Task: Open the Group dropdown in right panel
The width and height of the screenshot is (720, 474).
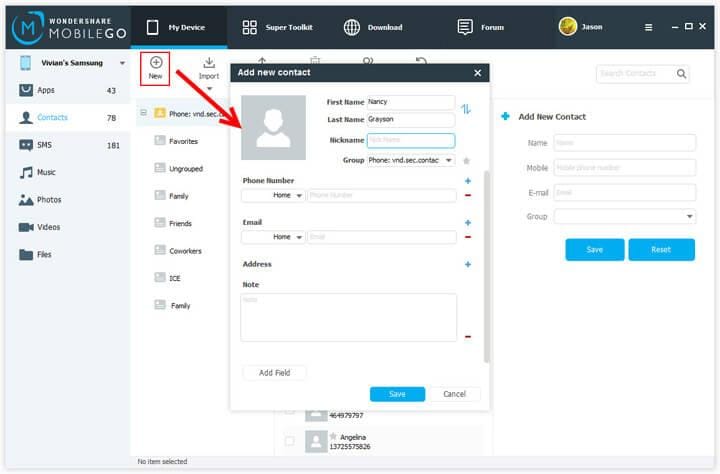Action: (x=624, y=216)
